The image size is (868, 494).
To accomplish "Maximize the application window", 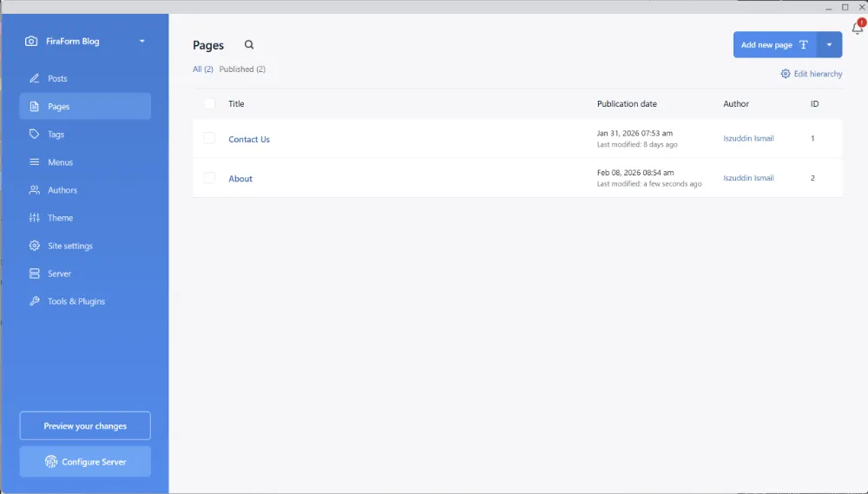I will [845, 7].
